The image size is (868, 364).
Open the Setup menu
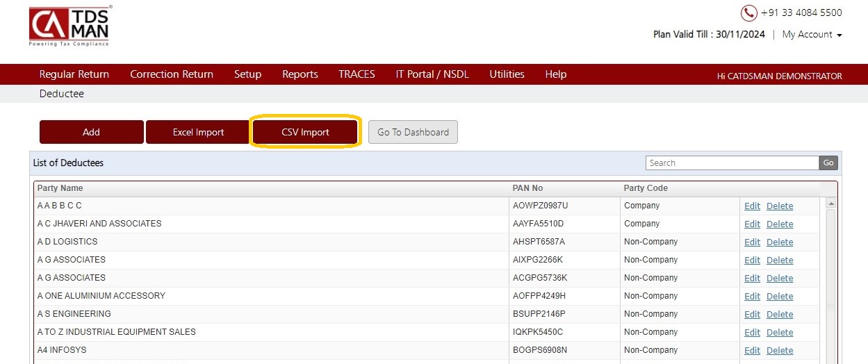click(x=247, y=74)
